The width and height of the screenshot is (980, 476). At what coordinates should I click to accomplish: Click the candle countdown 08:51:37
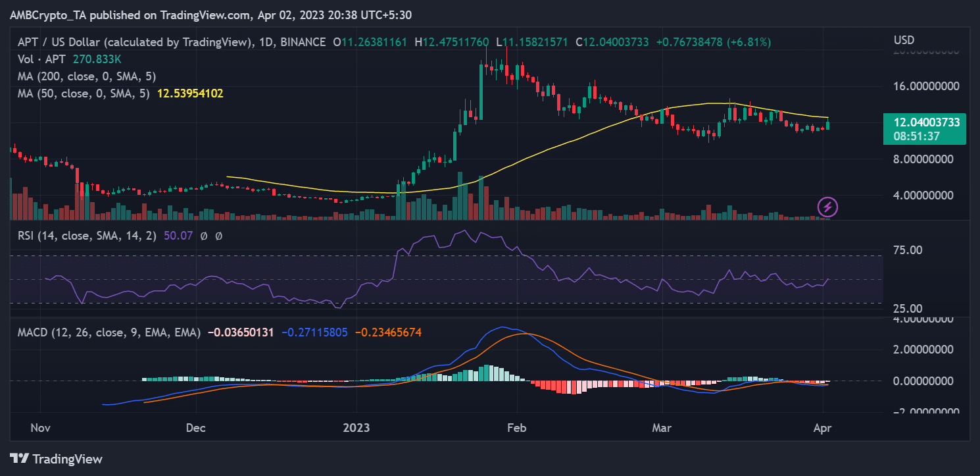916,137
